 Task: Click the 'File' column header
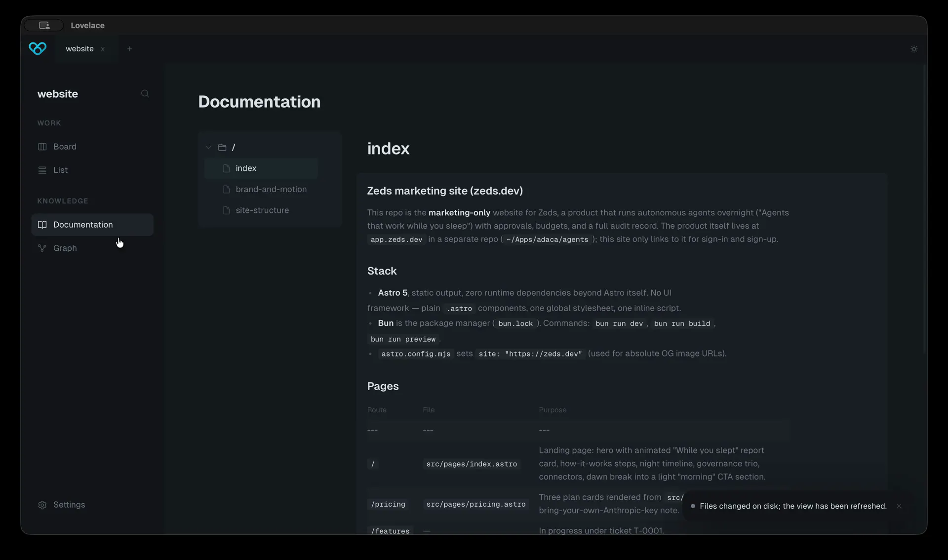(429, 410)
